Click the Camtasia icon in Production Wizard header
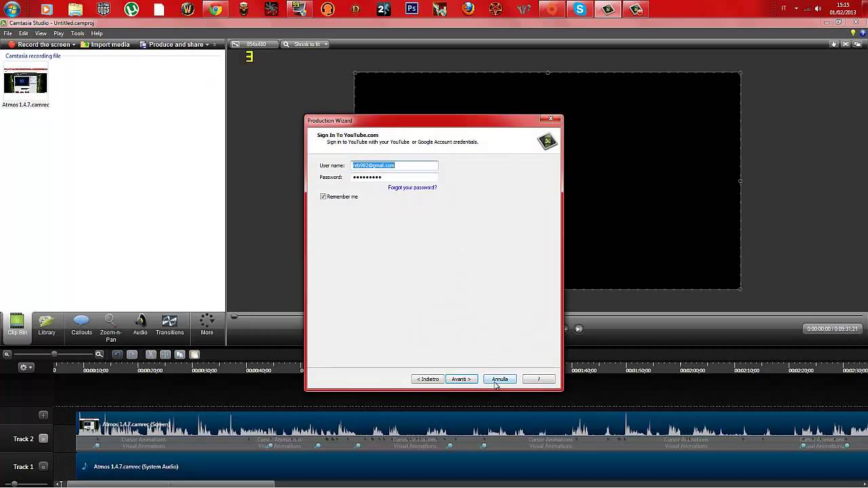 pyautogui.click(x=547, y=141)
